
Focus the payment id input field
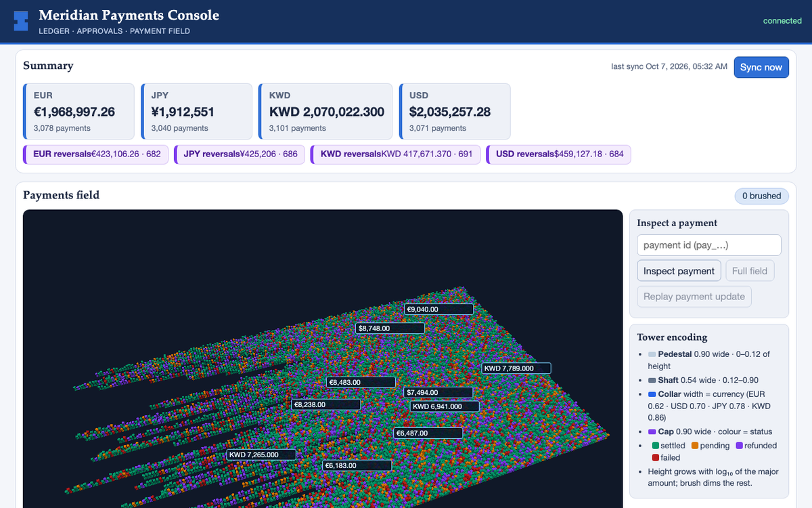pos(709,245)
